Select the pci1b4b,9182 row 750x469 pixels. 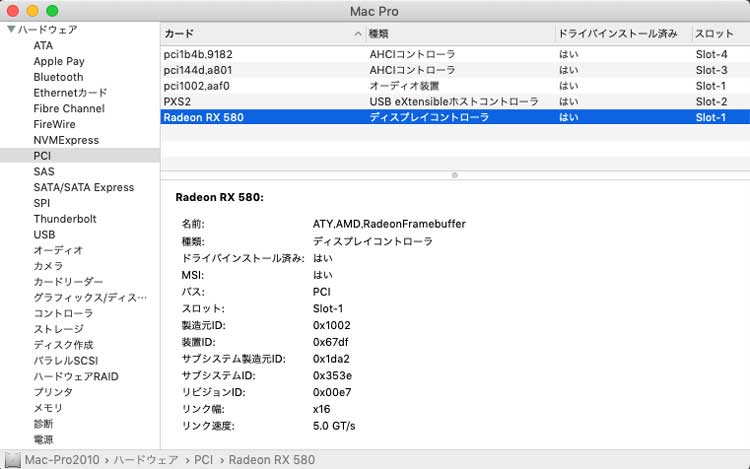455,55
